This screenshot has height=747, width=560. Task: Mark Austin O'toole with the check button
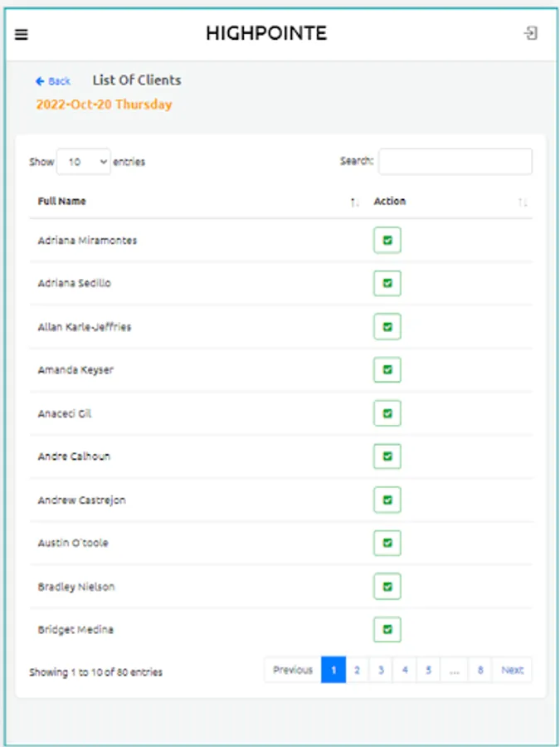tap(387, 544)
